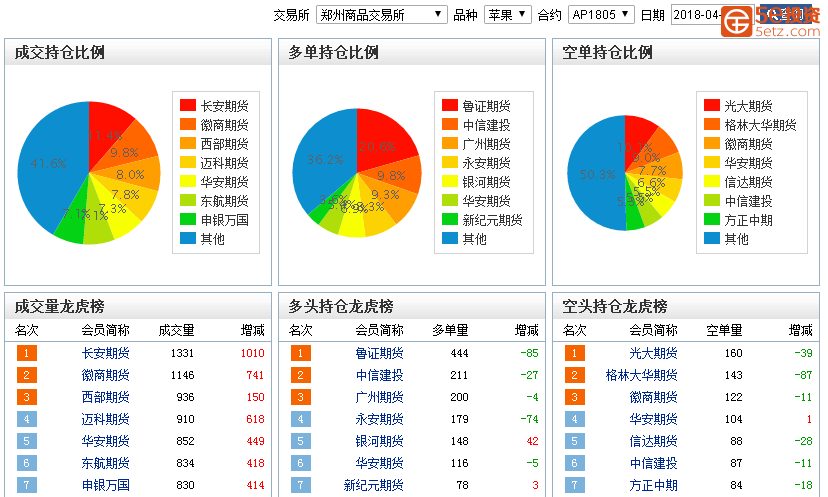Click the 36.2% blue slice in 多单持仓比例 pie

(x=324, y=158)
